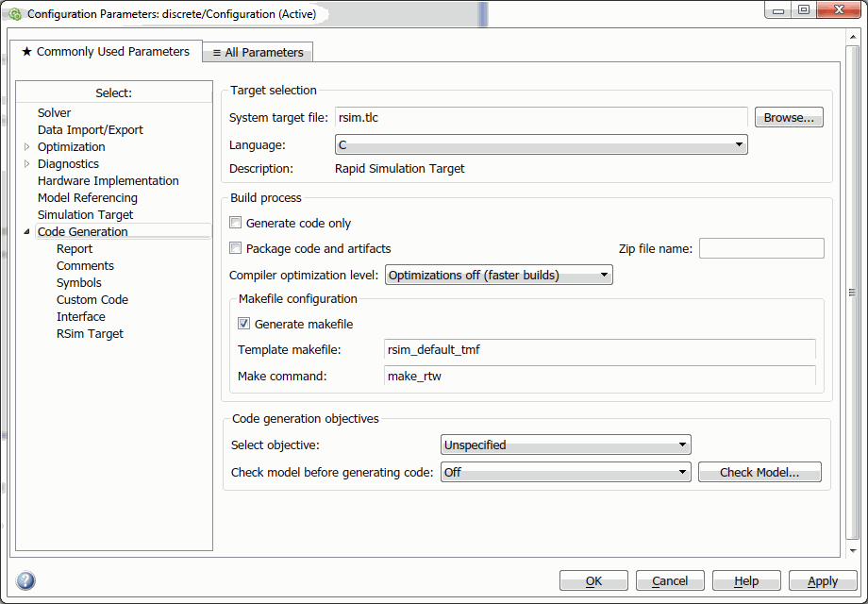
Task: Select the Commonly Used Parameters tab
Action: tap(106, 52)
